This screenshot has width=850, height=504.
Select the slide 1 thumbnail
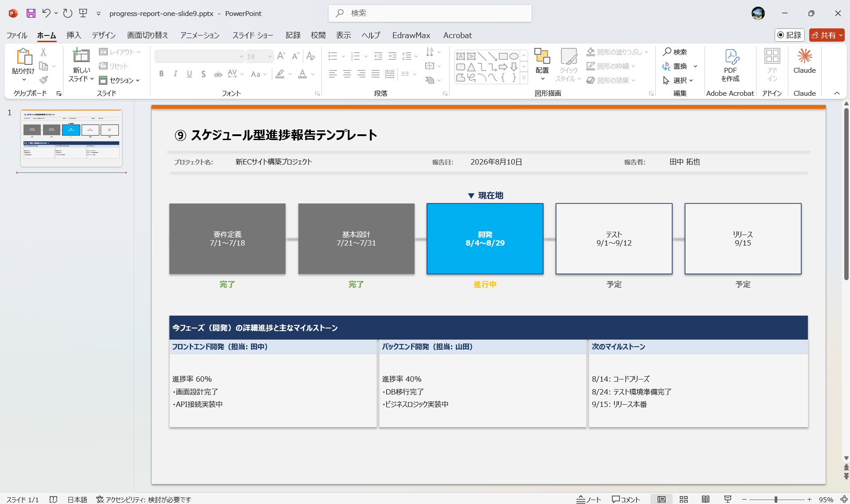(x=71, y=138)
